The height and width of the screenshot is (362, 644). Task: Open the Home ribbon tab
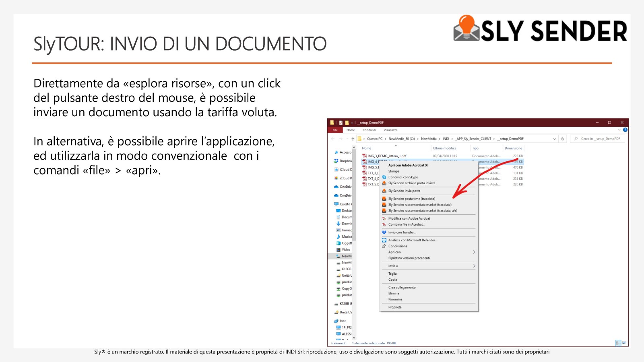point(351,130)
